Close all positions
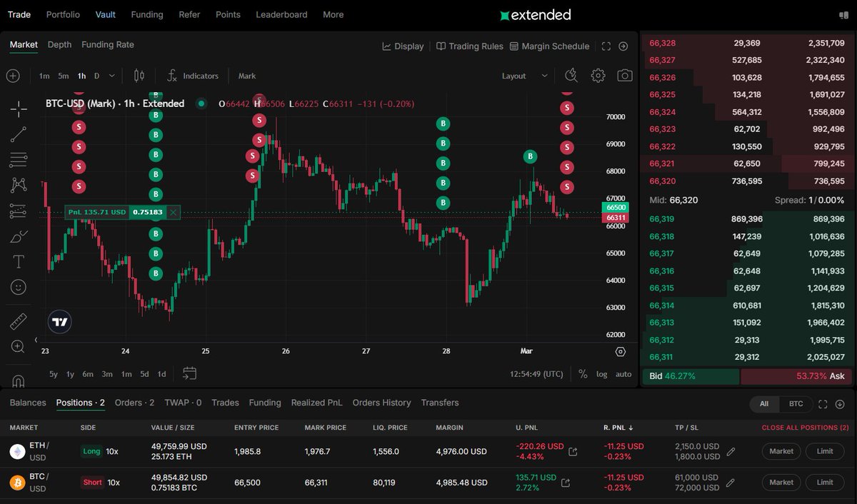 click(805, 428)
